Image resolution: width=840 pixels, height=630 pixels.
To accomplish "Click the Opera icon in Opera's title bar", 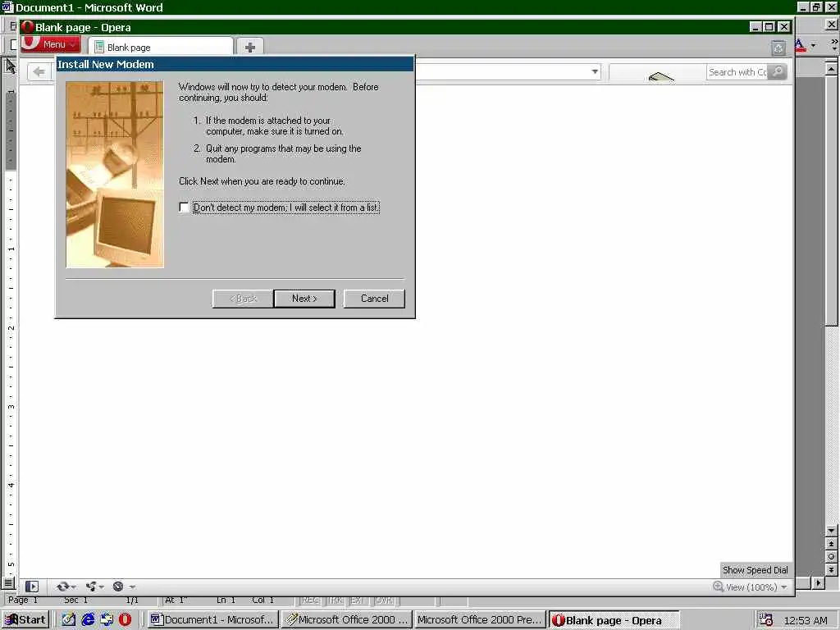I will (x=27, y=27).
